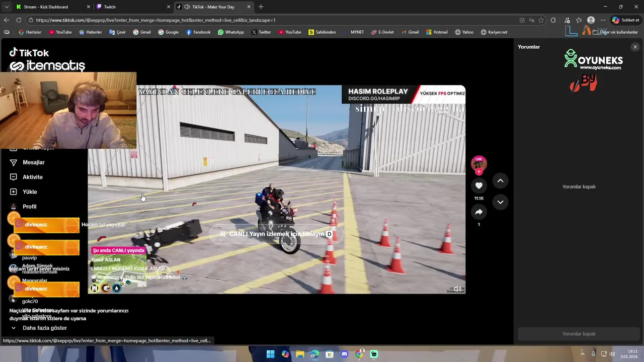Add page to favorites star icon
Image resolution: width=644 pixels, height=362 pixels.
541,20
